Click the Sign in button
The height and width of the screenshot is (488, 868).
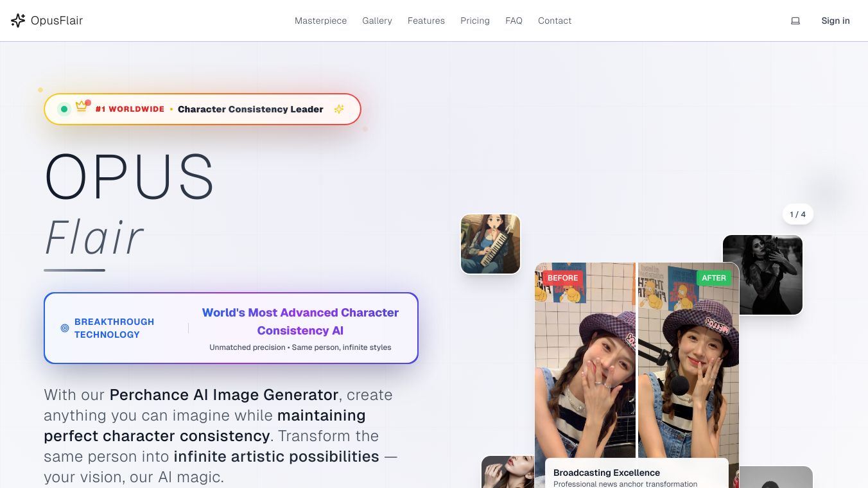835,21
